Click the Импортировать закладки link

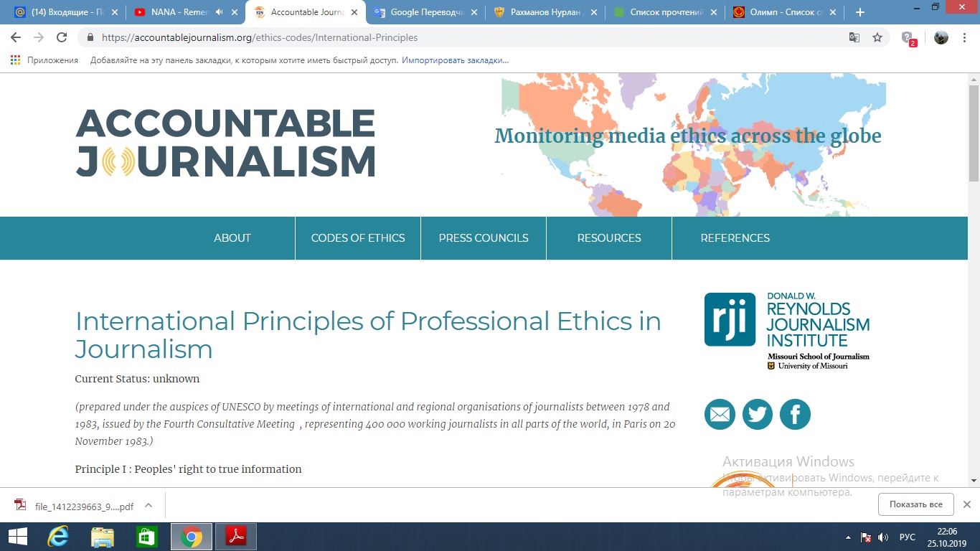pyautogui.click(x=455, y=60)
